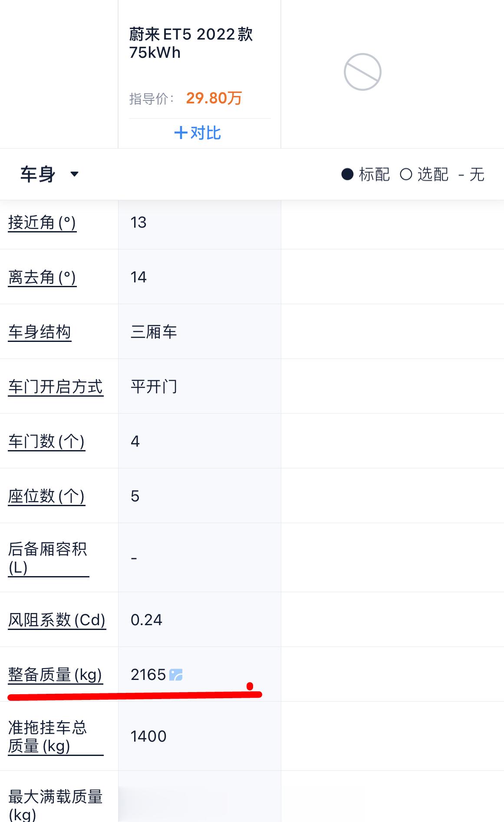The image size is (504, 822).
Task: Open the 离去角(°) term explanation
Action: [x=42, y=277]
